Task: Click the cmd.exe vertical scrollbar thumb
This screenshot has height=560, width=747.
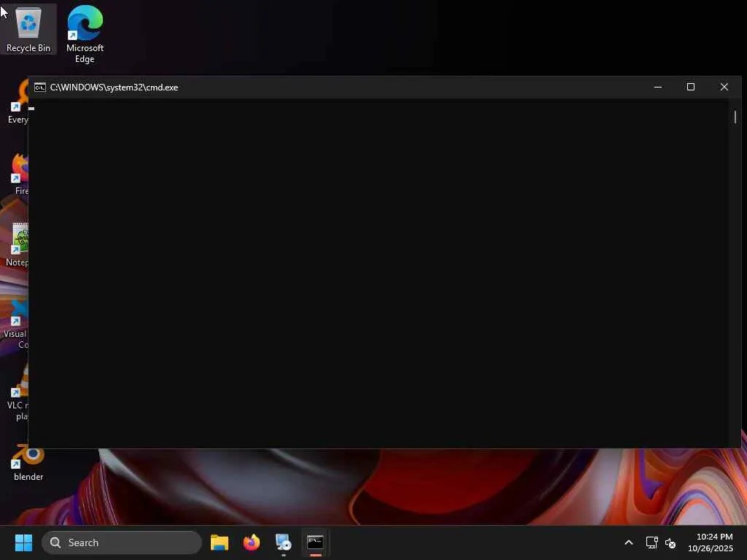Action: pos(735,117)
